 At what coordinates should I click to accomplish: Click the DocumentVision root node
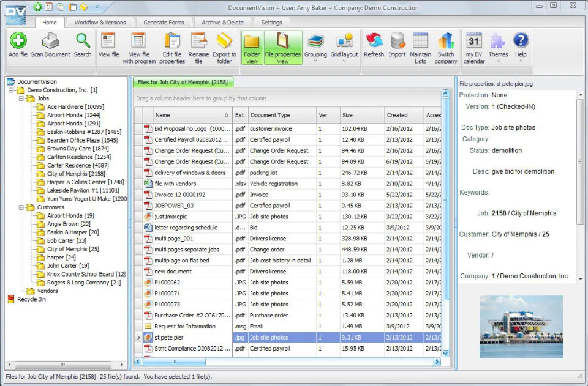point(37,81)
